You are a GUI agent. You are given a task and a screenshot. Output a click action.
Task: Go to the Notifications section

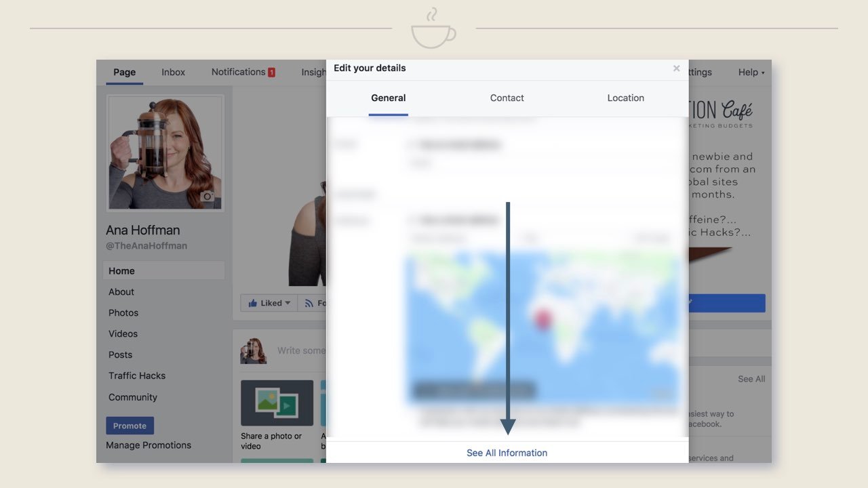click(237, 72)
